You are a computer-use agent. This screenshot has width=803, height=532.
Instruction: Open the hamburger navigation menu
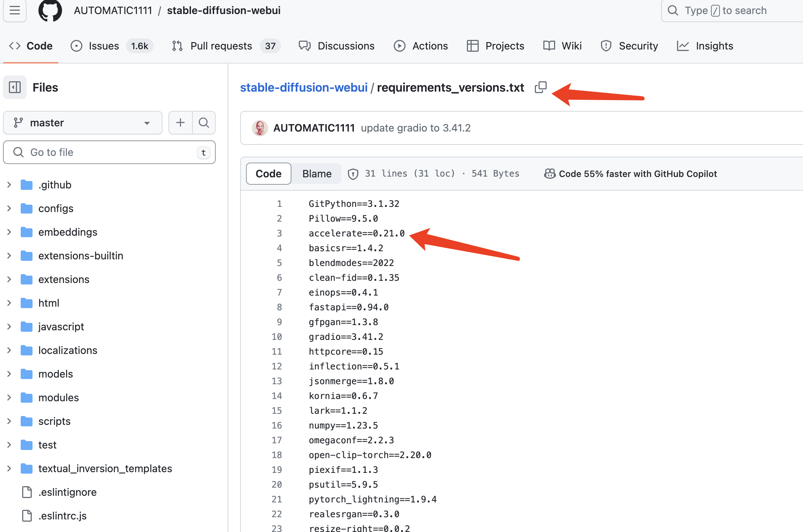pos(15,11)
